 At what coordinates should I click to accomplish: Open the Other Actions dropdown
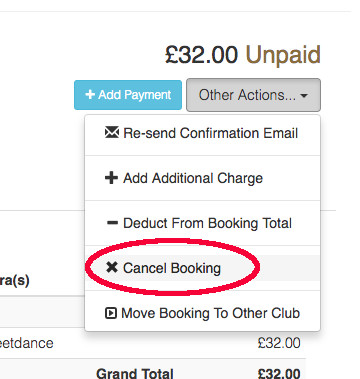coord(253,95)
